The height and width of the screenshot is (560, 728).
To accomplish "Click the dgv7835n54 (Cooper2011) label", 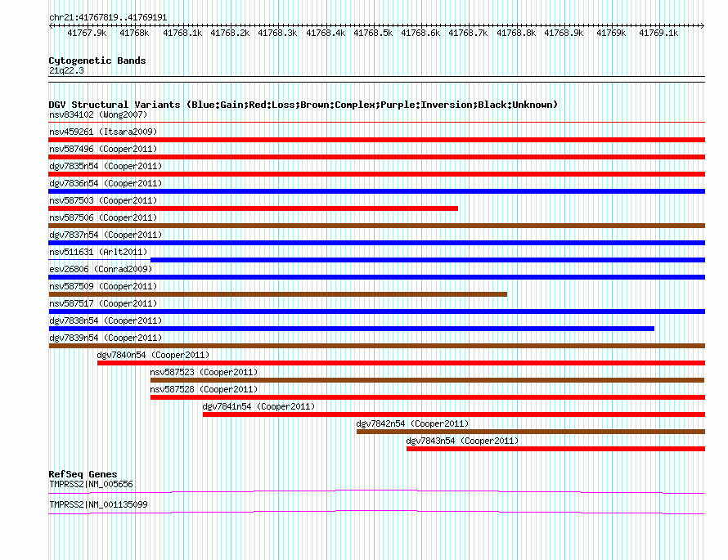I will (x=106, y=166).
